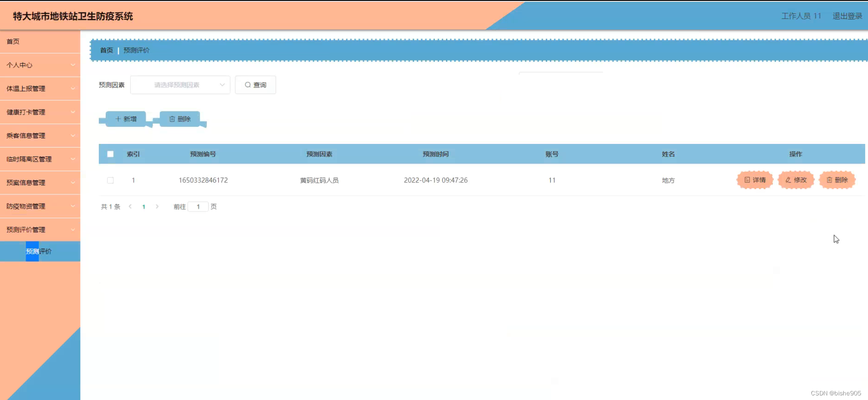868x400 pixels.
Task: Open 详情 for the 黄码红码人员 row
Action: click(x=755, y=180)
